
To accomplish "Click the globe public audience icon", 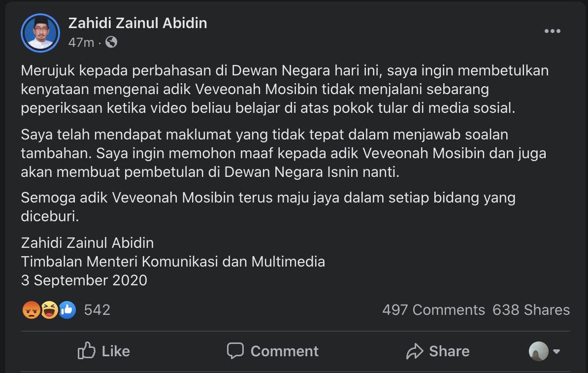I will (x=111, y=42).
